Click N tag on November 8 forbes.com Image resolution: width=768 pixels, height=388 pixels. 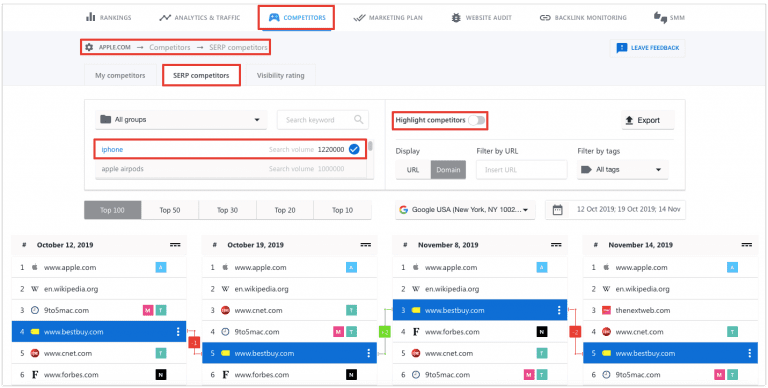pyautogui.click(x=542, y=332)
